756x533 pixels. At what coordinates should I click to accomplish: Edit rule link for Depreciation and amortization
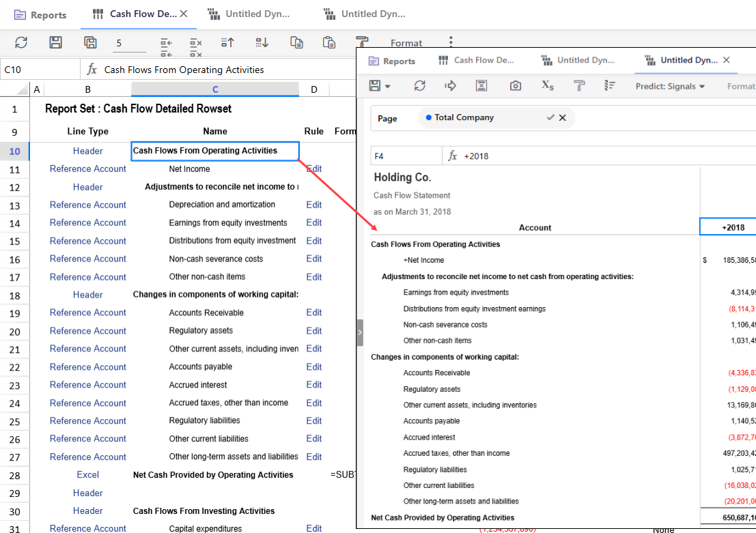[314, 205]
